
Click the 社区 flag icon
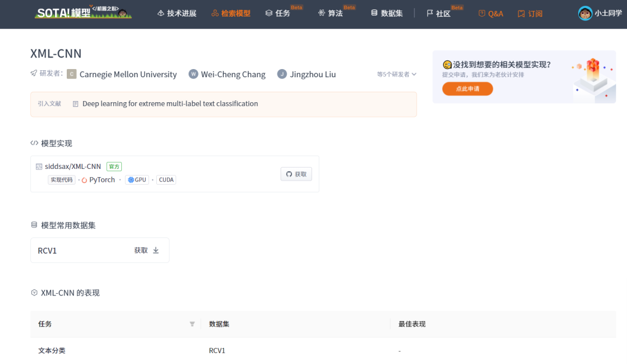[428, 13]
